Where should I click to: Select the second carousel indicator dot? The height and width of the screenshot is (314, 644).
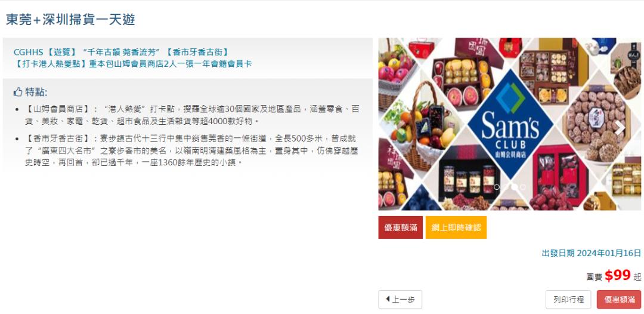[506, 187]
